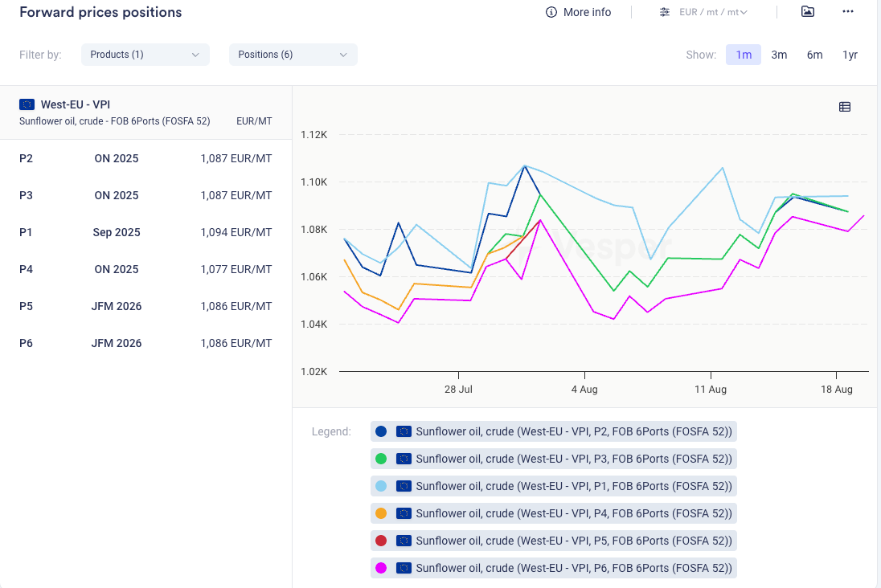Screen dimensions: 881x588
Task: Click the EU flag beside West-EU - VPI
Action: (x=27, y=104)
